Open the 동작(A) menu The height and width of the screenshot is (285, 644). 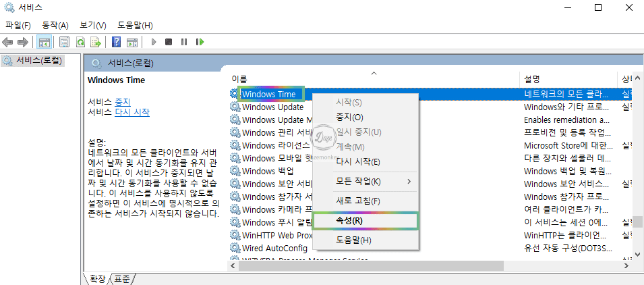point(55,26)
